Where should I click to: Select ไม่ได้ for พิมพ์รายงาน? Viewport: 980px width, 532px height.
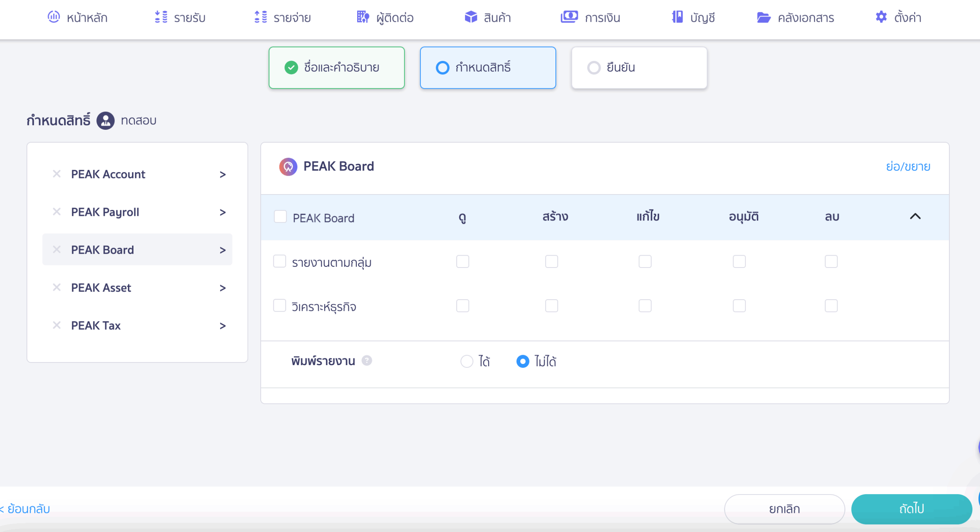[x=523, y=361]
